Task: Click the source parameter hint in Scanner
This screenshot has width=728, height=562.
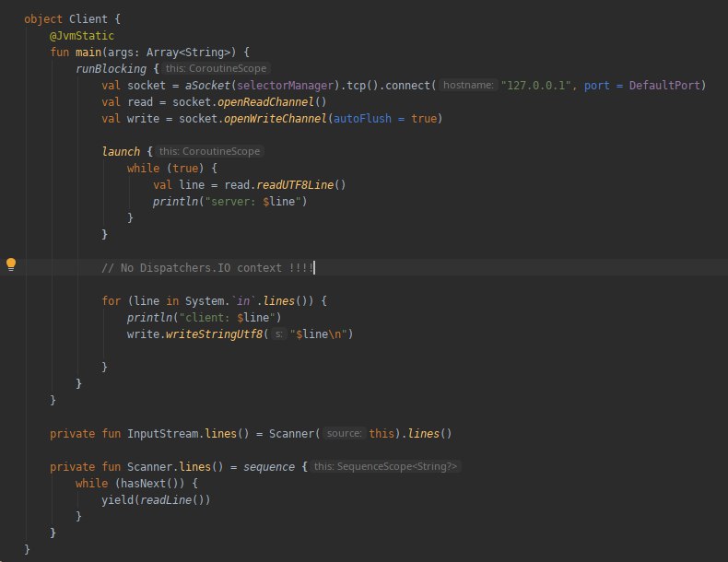Action: pyautogui.click(x=344, y=433)
